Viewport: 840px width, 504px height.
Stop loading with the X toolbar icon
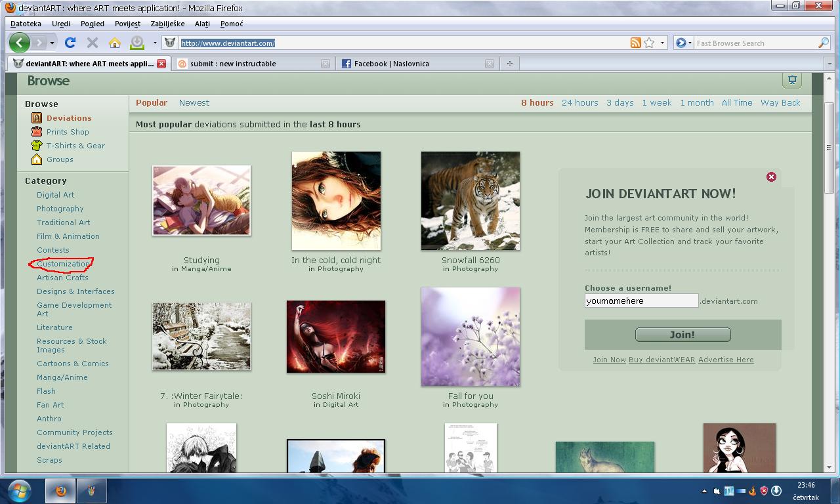pos(93,43)
